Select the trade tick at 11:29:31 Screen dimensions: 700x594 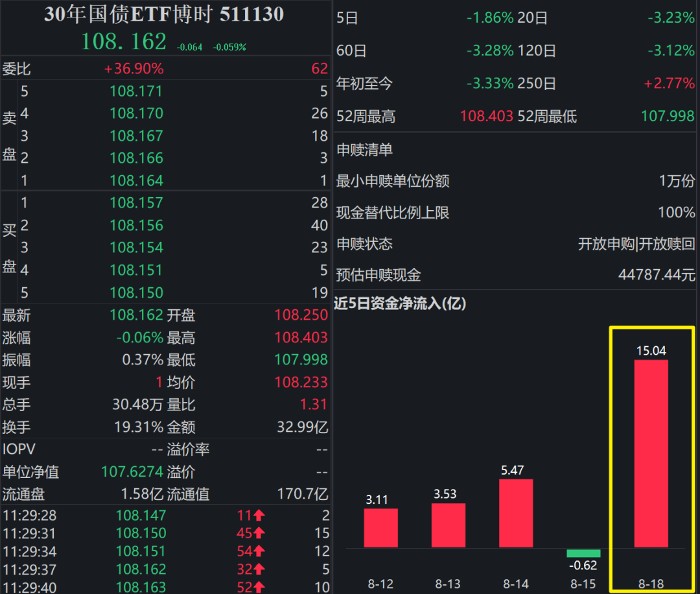(166, 533)
